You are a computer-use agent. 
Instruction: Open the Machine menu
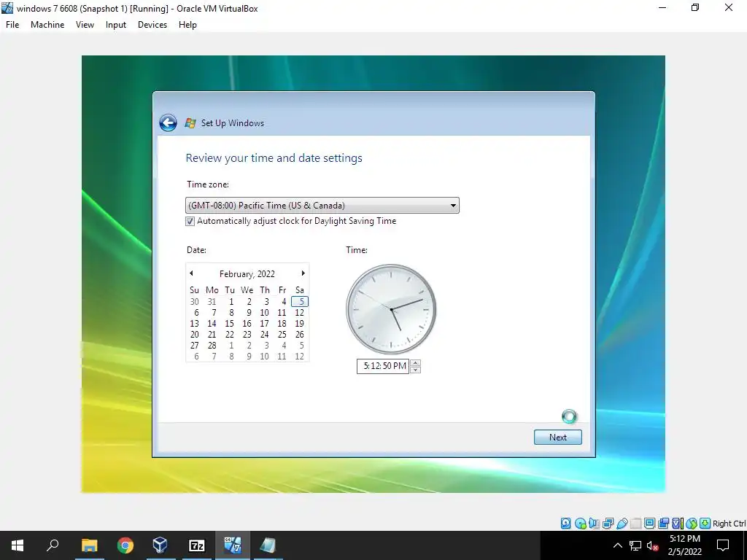pyautogui.click(x=47, y=25)
